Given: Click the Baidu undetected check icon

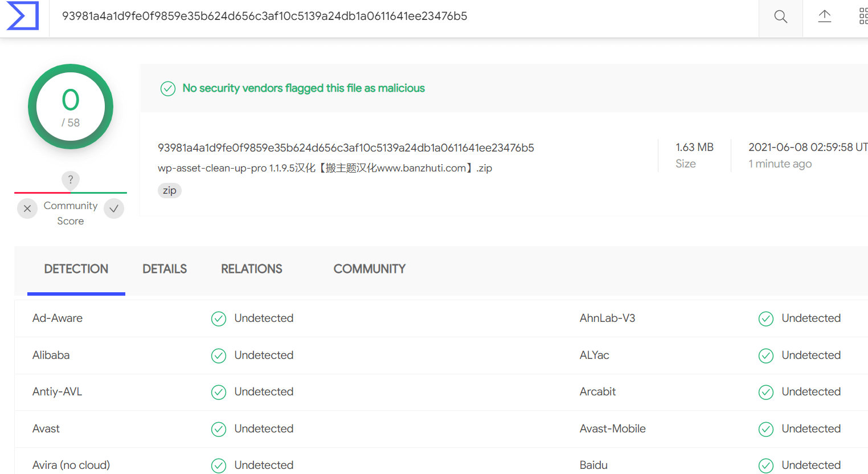Looking at the screenshot, I should (x=766, y=465).
